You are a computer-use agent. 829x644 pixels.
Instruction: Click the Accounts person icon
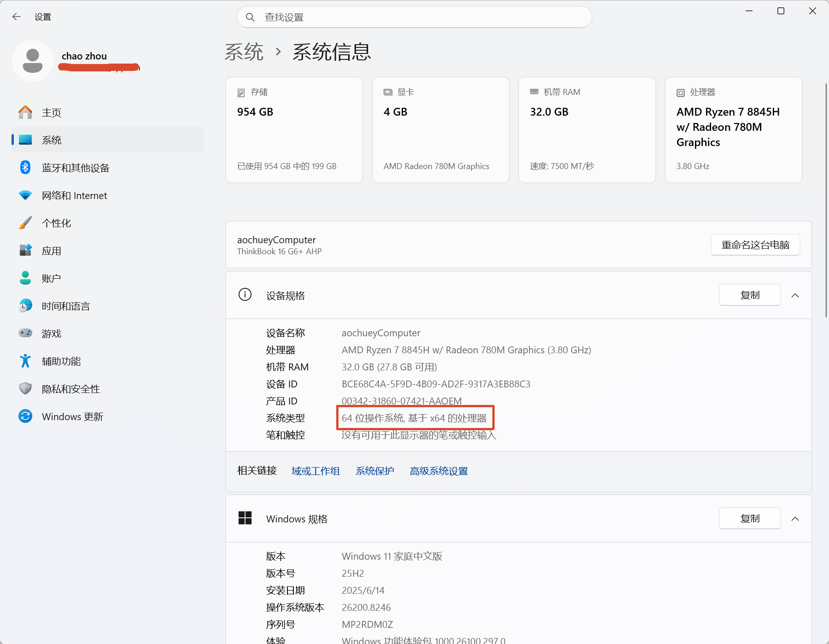[x=25, y=278]
